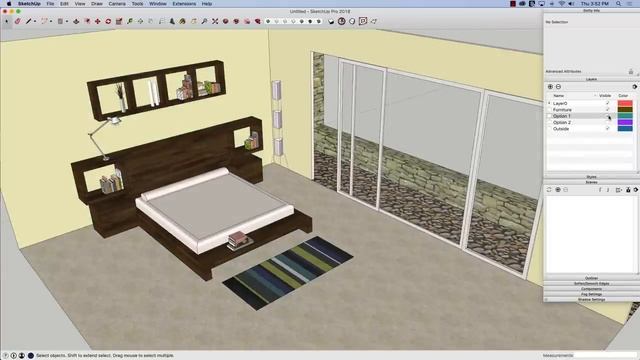Click the Color column header
The image size is (640, 360).
click(623, 96)
